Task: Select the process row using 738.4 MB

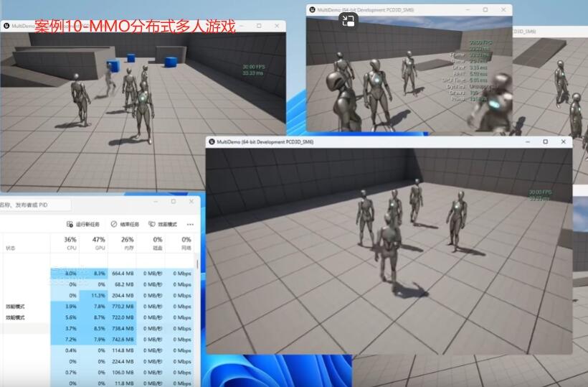Action: (97, 328)
